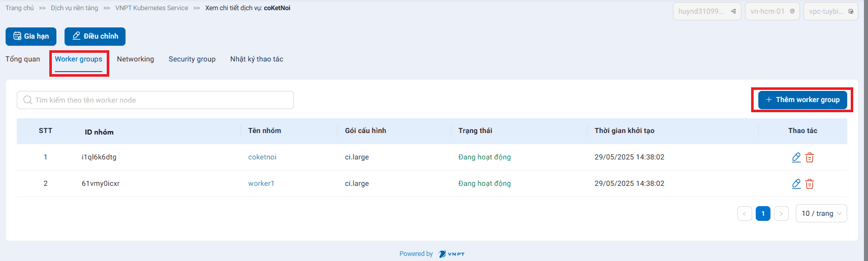Open the coketnoi group name link
868x261 pixels.
pos(262,157)
